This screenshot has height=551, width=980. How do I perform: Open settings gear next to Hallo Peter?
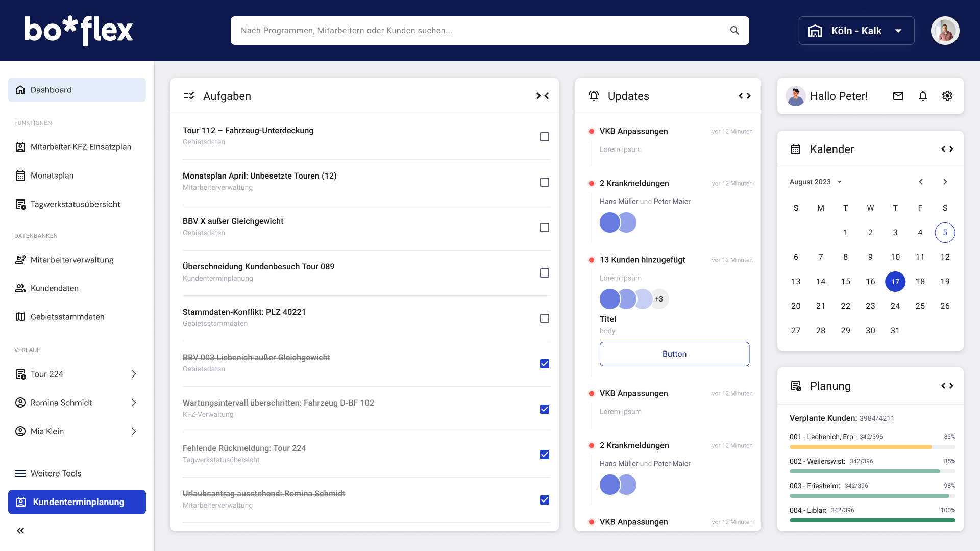tap(947, 96)
